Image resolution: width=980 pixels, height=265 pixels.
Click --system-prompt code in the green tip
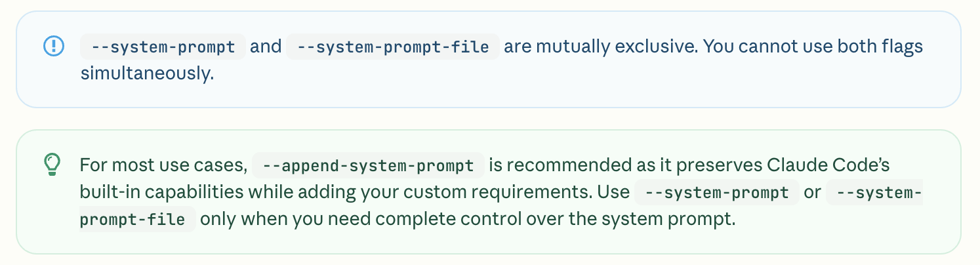click(x=716, y=192)
